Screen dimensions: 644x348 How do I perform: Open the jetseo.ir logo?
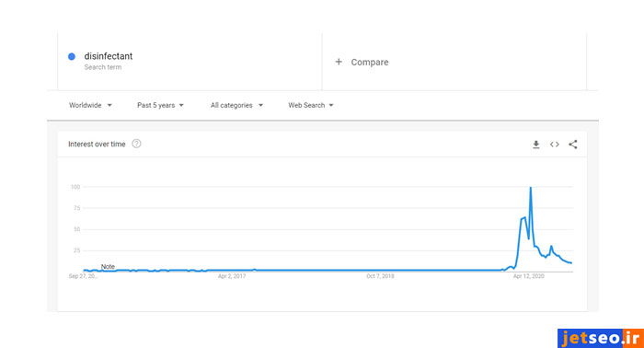[x=601, y=338]
